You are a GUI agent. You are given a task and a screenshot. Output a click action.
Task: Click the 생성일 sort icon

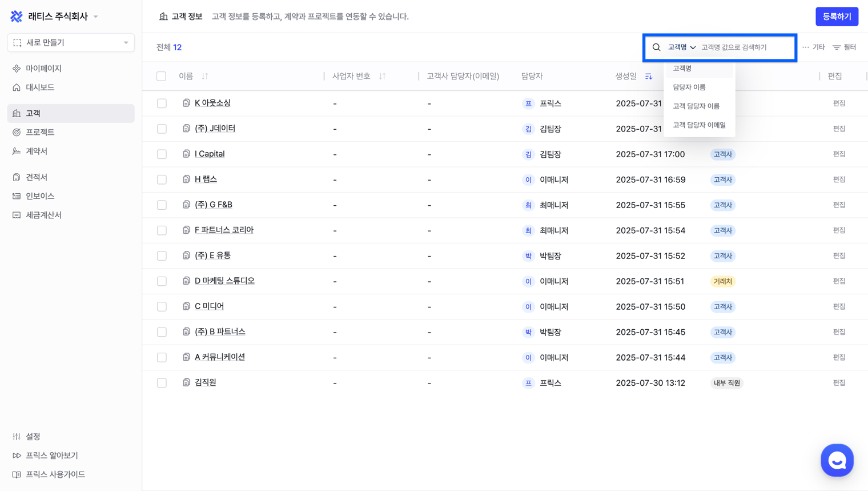(x=649, y=76)
